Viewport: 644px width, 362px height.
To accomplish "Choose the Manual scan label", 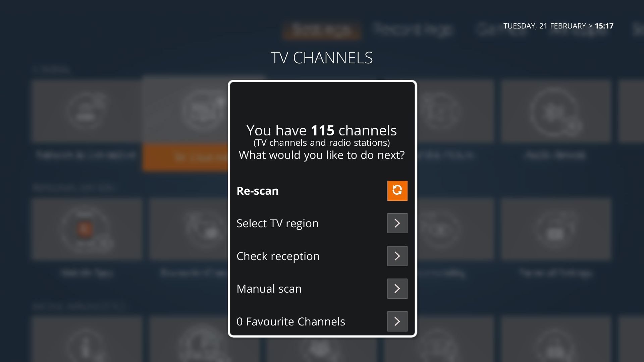I will [269, 289].
